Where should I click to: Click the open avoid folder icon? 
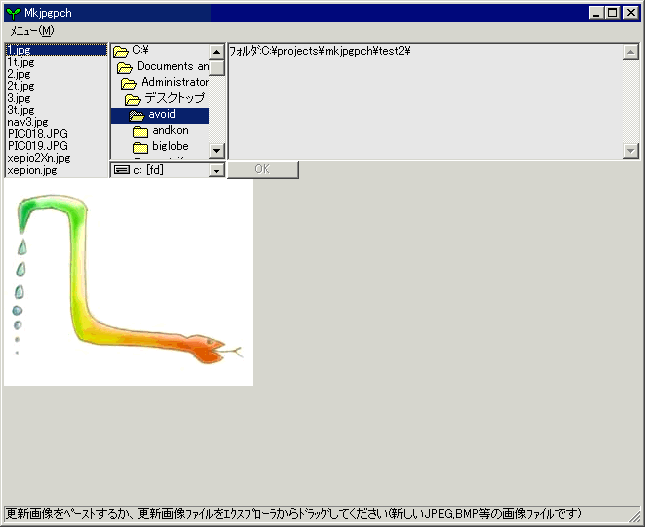pos(137,116)
